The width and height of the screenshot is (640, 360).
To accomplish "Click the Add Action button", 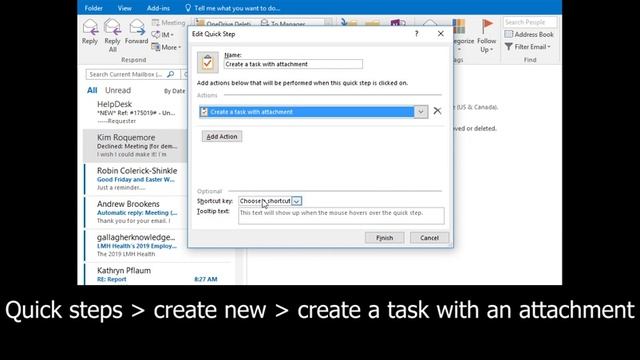I will click(222, 136).
